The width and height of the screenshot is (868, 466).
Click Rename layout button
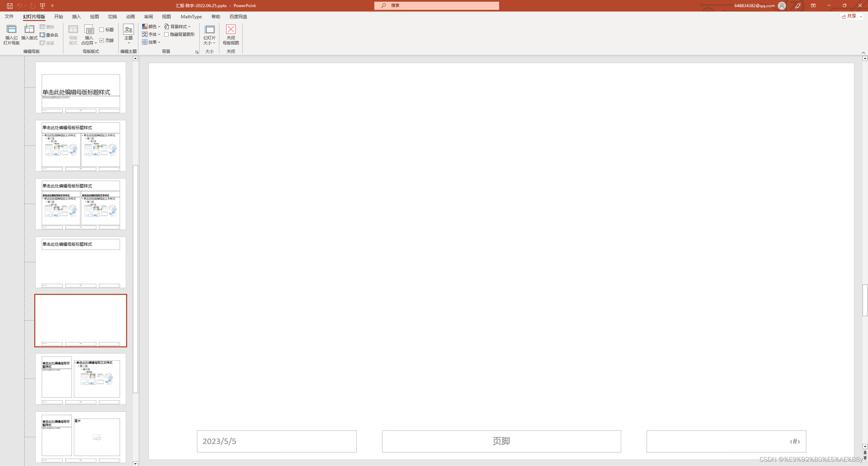pyautogui.click(x=49, y=35)
